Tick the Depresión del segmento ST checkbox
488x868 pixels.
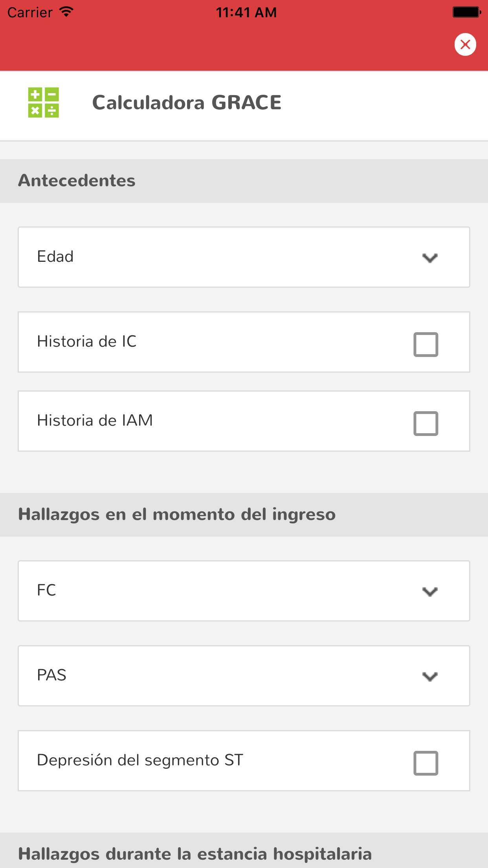(x=426, y=763)
